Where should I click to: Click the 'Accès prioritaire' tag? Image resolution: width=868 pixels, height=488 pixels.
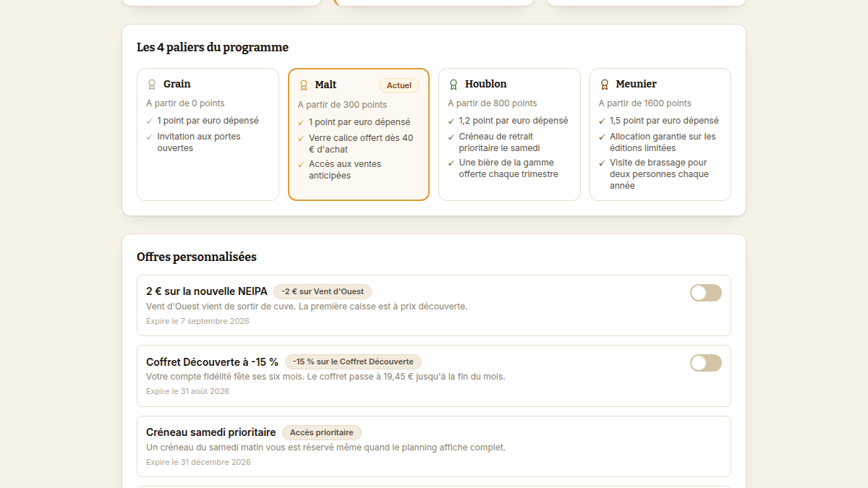(322, 432)
